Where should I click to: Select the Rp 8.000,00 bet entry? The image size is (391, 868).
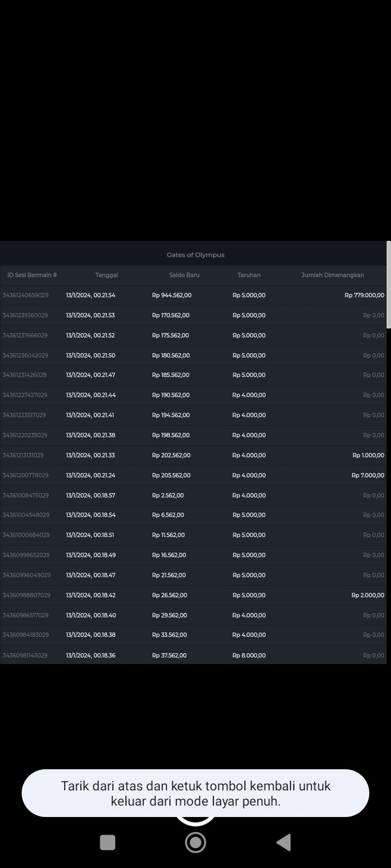(x=249, y=655)
